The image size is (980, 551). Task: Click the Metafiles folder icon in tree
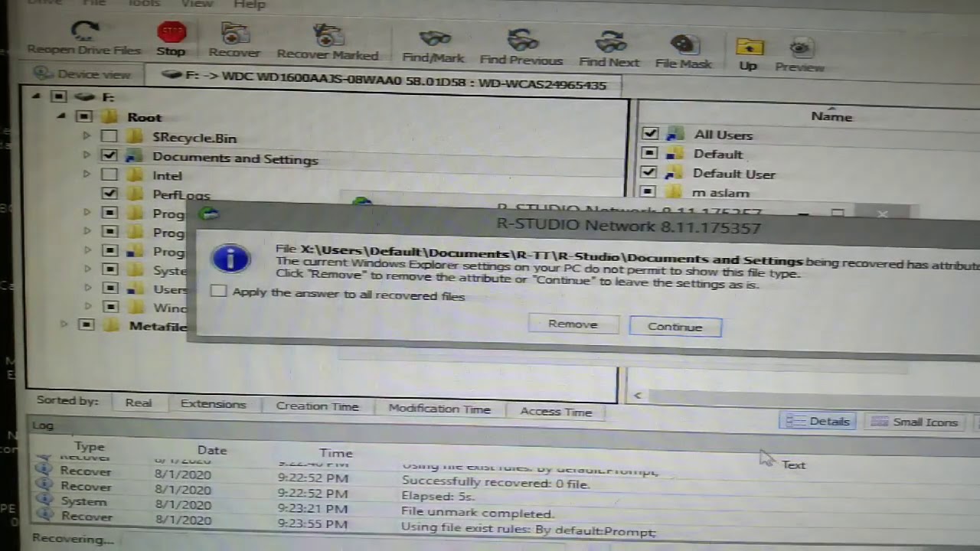pos(111,325)
